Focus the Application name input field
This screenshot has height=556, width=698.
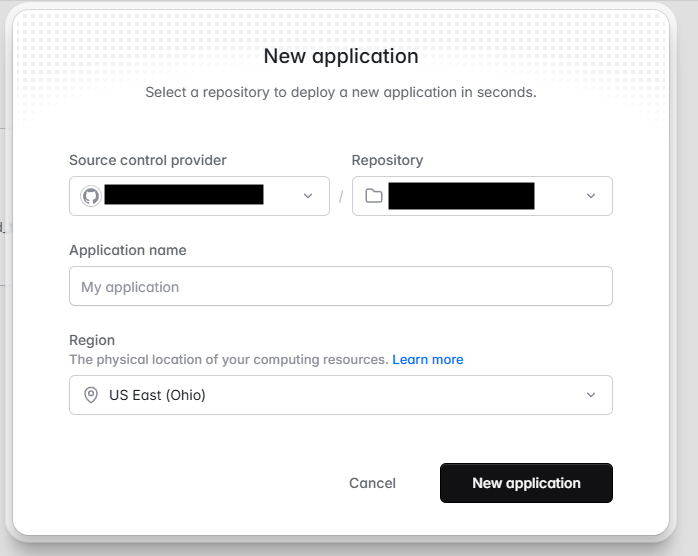[x=340, y=287]
